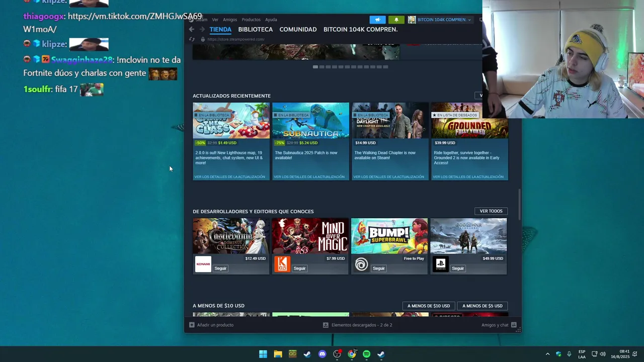Click the $49.99 USD price label
Image resolution: width=644 pixels, height=362 pixels.
coord(493,258)
